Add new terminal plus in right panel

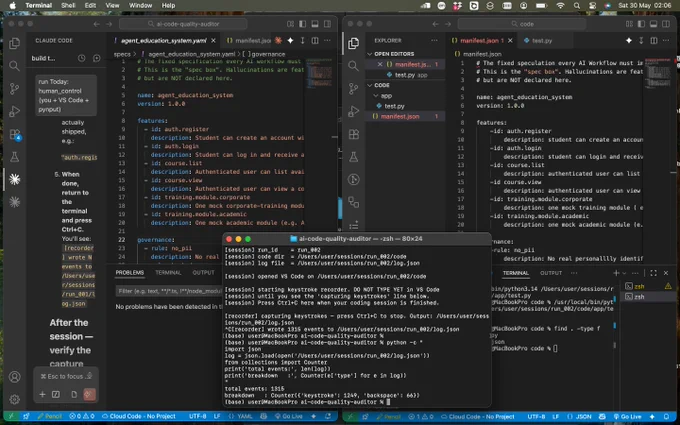(616, 273)
